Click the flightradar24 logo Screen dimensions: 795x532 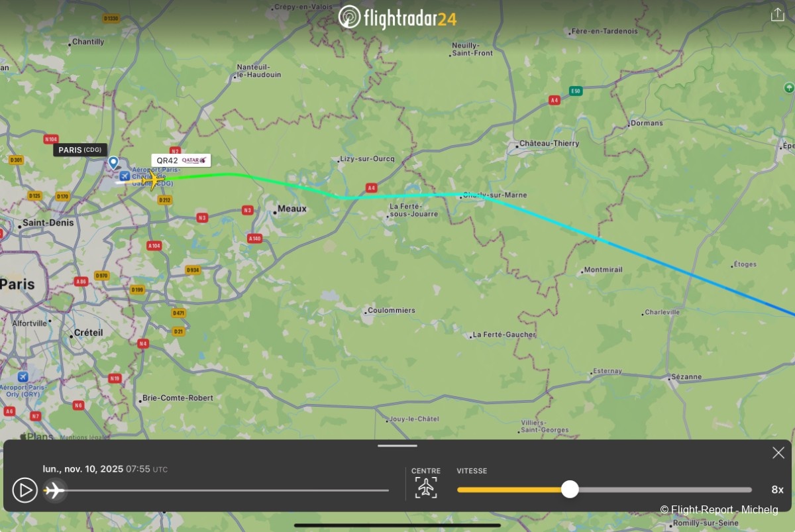click(397, 17)
